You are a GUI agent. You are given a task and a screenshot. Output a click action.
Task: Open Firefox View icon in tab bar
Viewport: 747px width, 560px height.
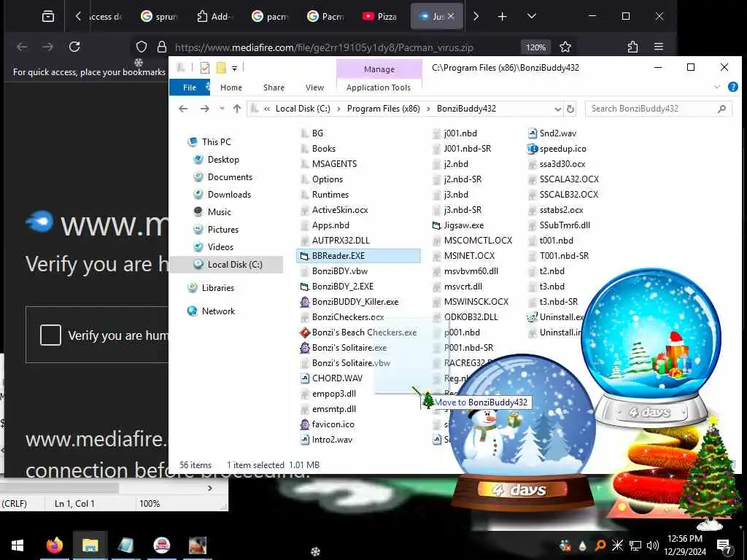(x=48, y=17)
